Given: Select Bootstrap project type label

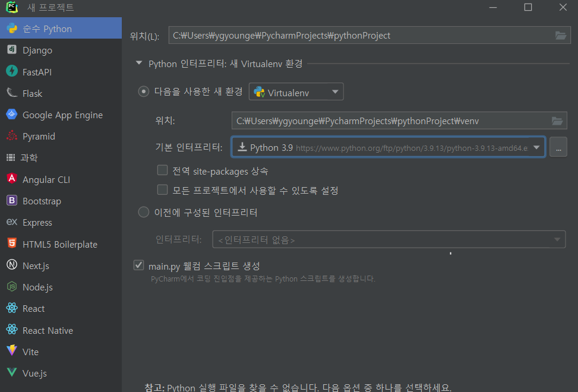Looking at the screenshot, I should 42,201.
